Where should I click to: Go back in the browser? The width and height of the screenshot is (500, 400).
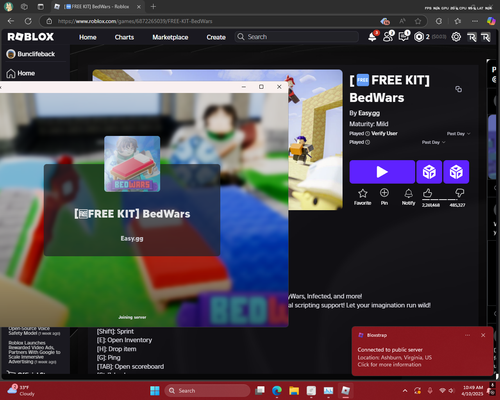[x=11, y=21]
